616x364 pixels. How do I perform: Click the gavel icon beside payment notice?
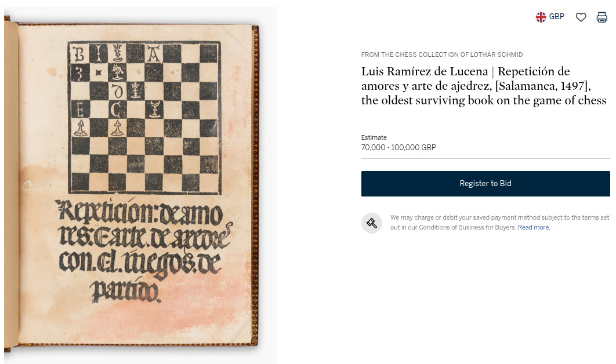point(372,223)
